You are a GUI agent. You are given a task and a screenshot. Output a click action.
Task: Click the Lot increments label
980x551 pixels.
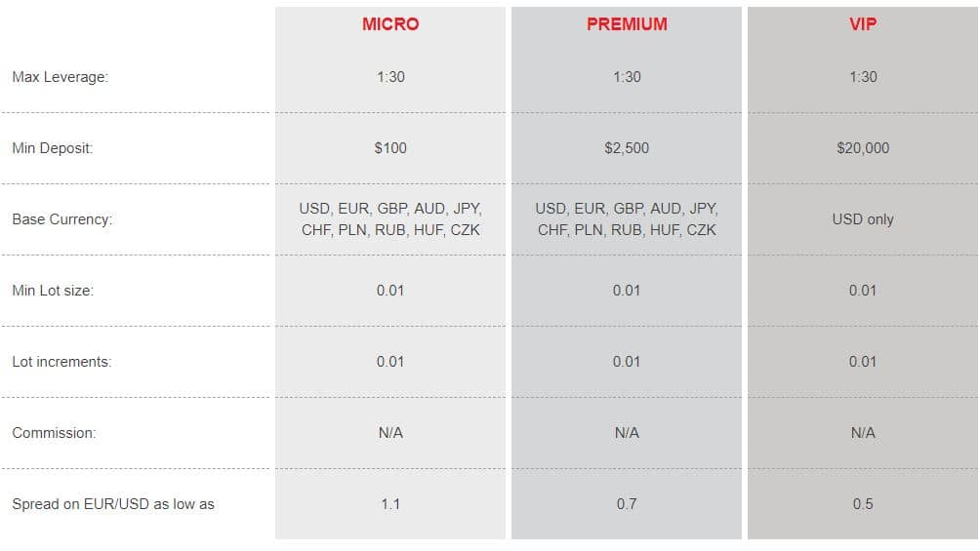(61, 362)
